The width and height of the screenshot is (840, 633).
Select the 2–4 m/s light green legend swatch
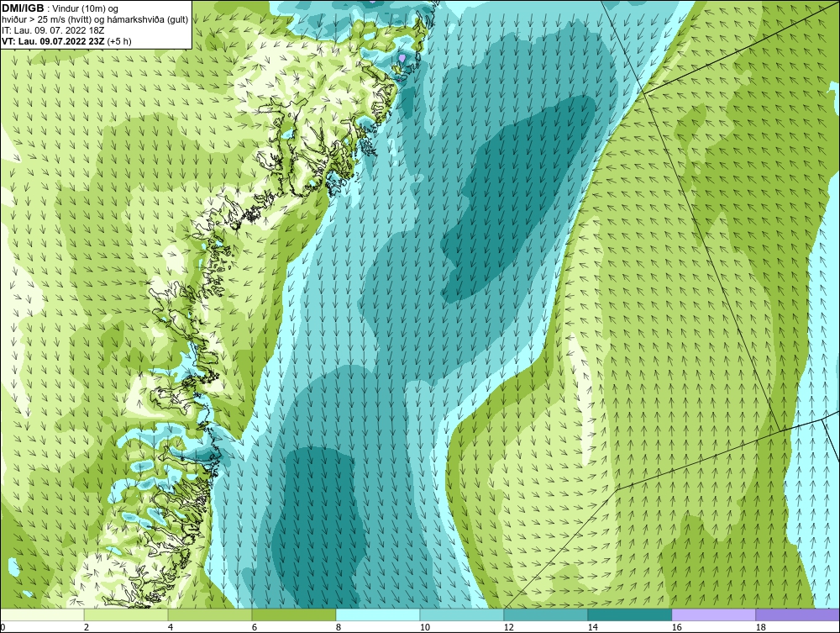click(x=126, y=615)
